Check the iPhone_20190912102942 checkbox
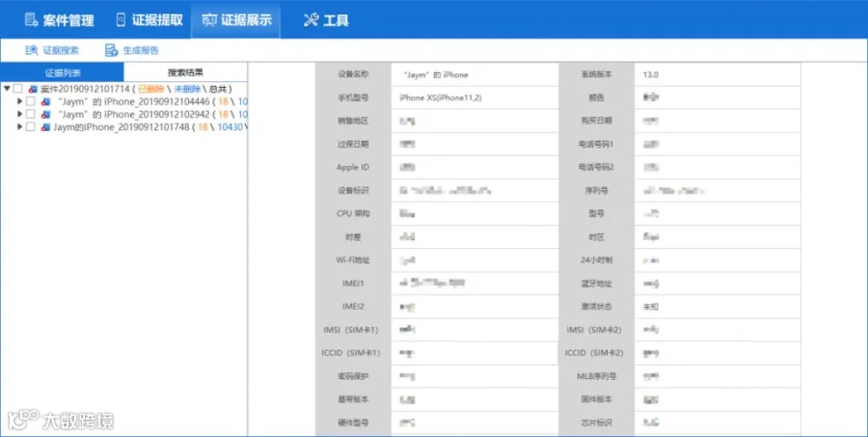Screen dimensions: 868x437 [31, 114]
